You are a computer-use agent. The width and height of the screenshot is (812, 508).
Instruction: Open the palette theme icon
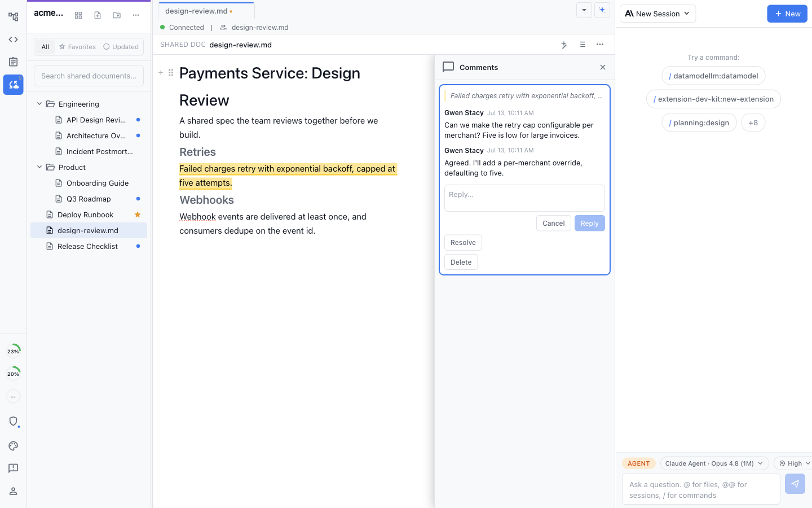tap(13, 446)
